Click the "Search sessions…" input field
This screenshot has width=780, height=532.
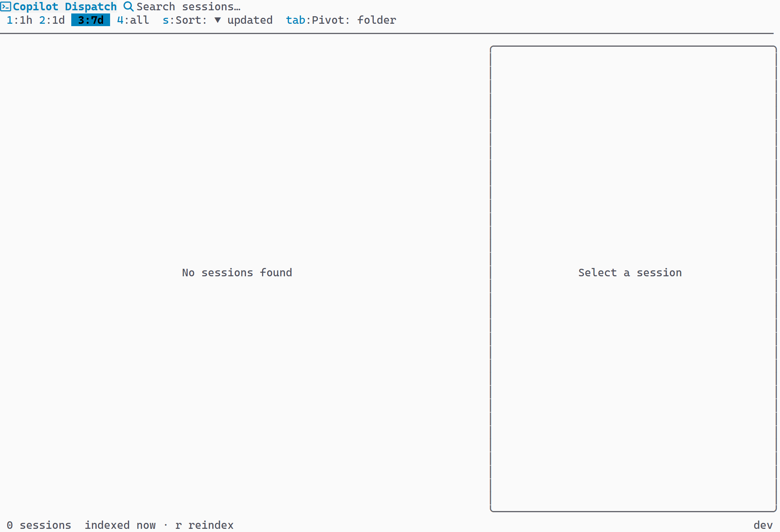pos(188,6)
